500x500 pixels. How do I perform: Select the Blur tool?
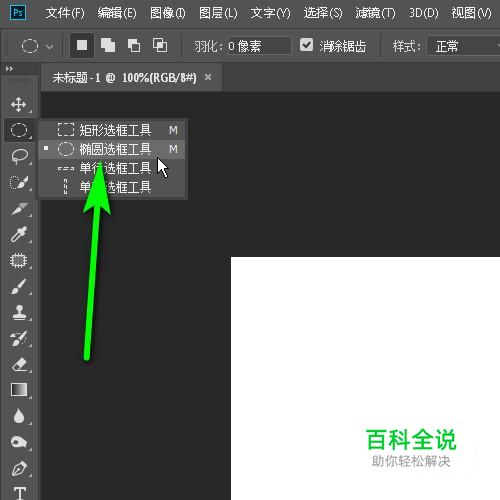pos(19,416)
